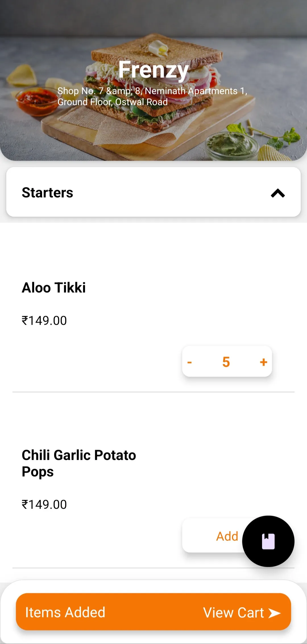Open the floating black menu-book button
Screen dimensions: 307x644
(x=268, y=541)
